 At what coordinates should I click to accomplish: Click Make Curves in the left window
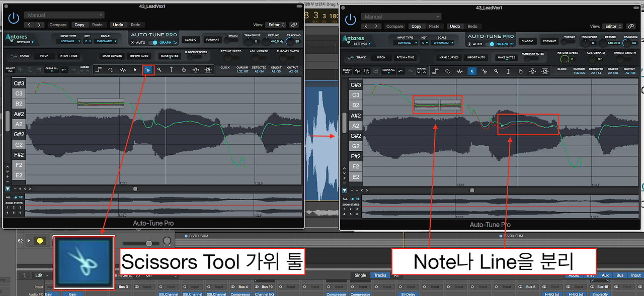pyautogui.click(x=112, y=56)
